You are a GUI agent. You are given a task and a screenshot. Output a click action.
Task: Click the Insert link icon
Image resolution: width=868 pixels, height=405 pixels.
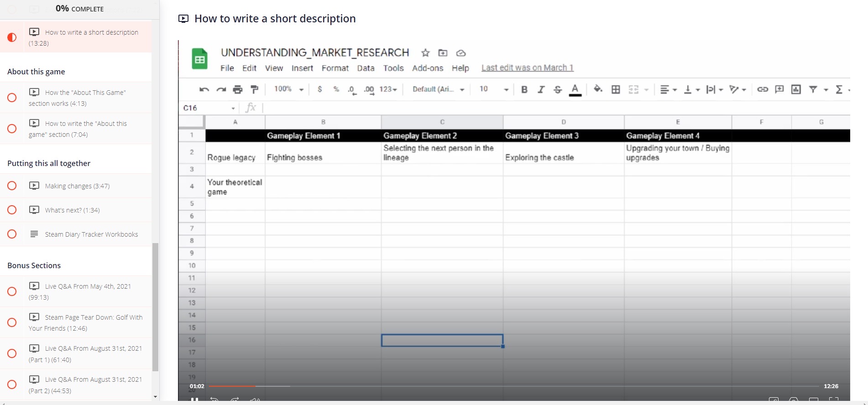[762, 89]
